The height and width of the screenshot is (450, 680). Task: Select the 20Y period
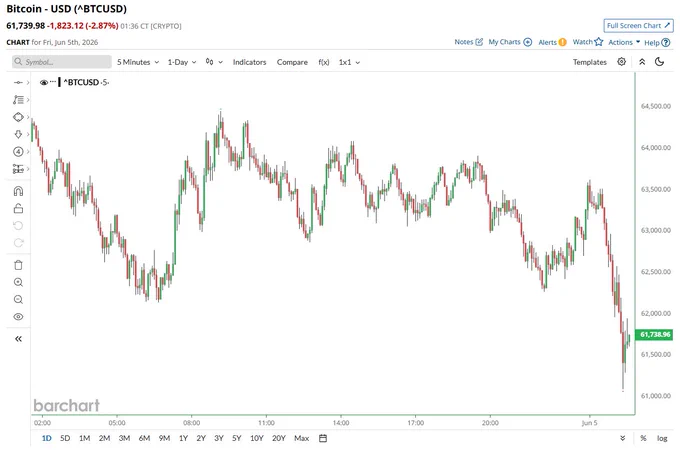pos(279,438)
